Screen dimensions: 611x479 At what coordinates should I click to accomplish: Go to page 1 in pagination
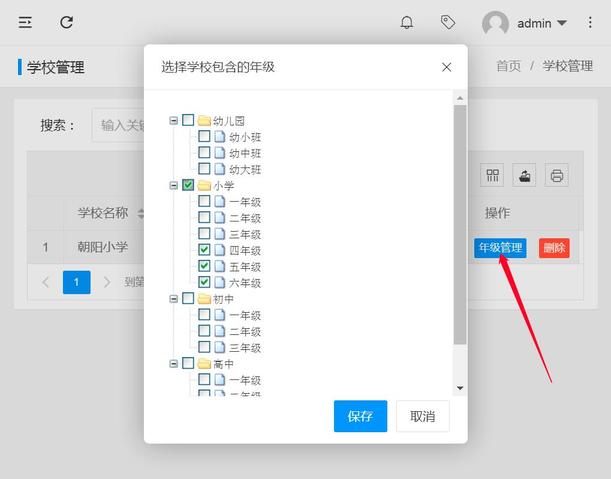pyautogui.click(x=76, y=282)
